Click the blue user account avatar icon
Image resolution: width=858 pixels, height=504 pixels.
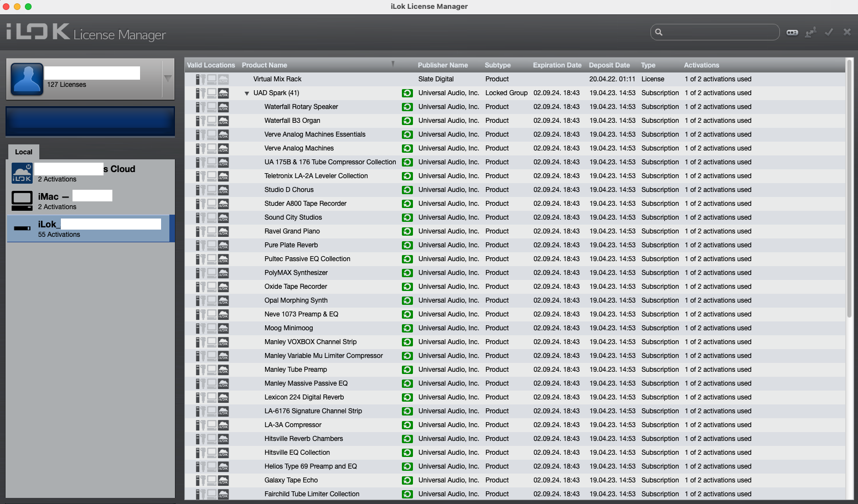coord(27,79)
